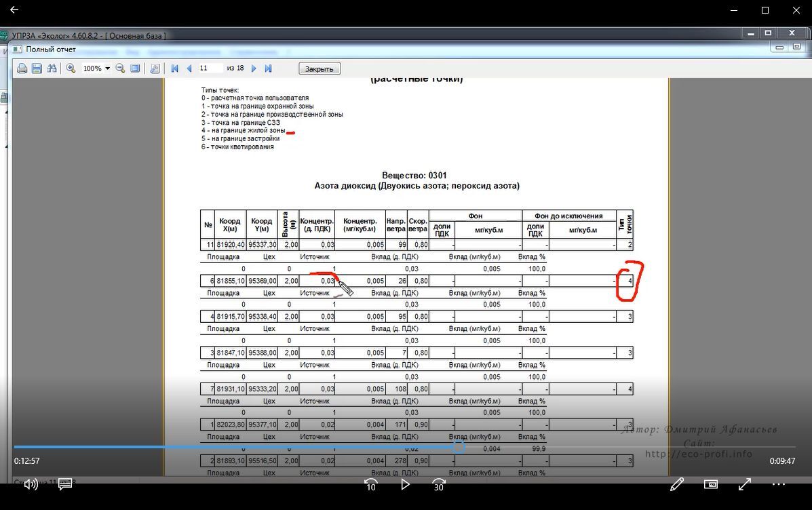Go to the next report page
Screen dimensions: 812x510
(x=254, y=68)
